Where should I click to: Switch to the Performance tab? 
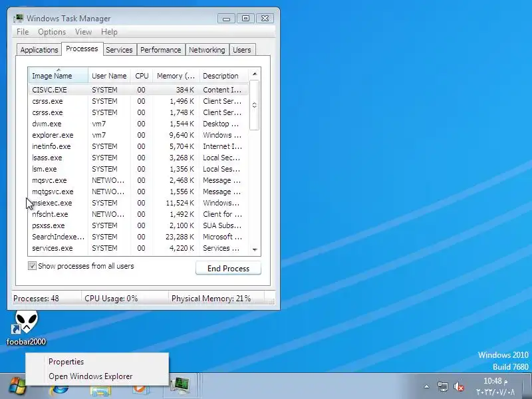(160, 50)
